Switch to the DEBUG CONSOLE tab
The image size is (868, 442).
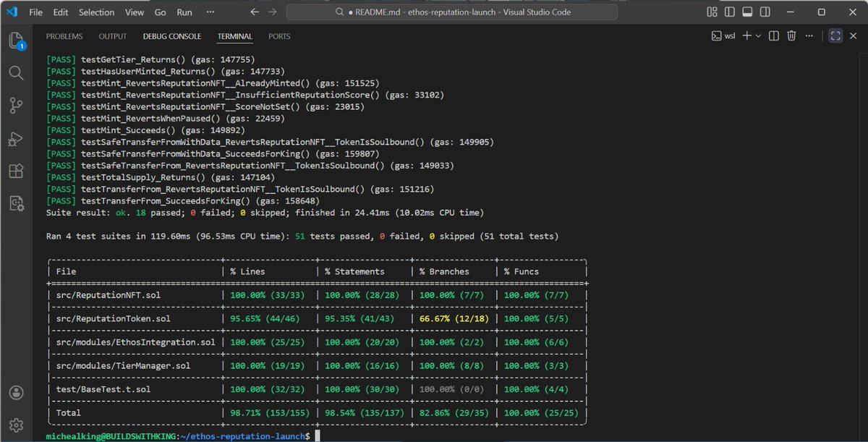pyautogui.click(x=172, y=36)
